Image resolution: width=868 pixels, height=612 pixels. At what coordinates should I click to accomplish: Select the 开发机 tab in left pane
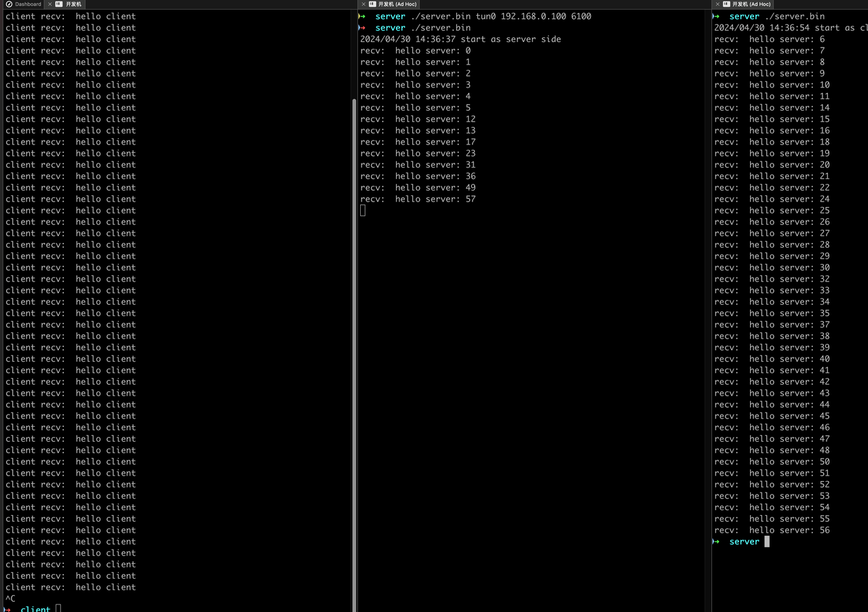[68, 4]
